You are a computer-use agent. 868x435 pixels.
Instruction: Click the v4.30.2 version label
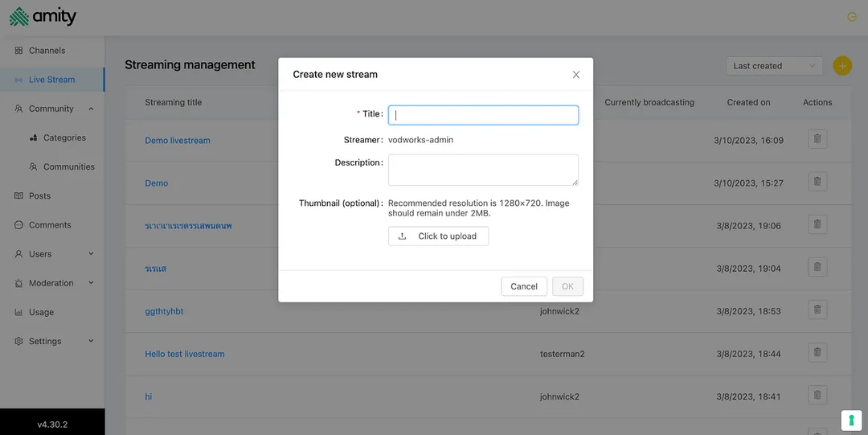pos(52,425)
